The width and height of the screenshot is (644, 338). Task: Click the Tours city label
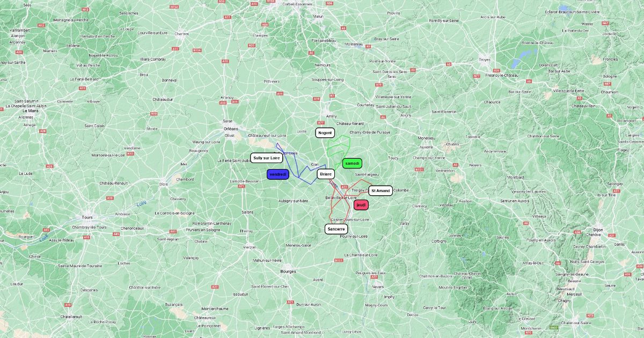(87, 217)
